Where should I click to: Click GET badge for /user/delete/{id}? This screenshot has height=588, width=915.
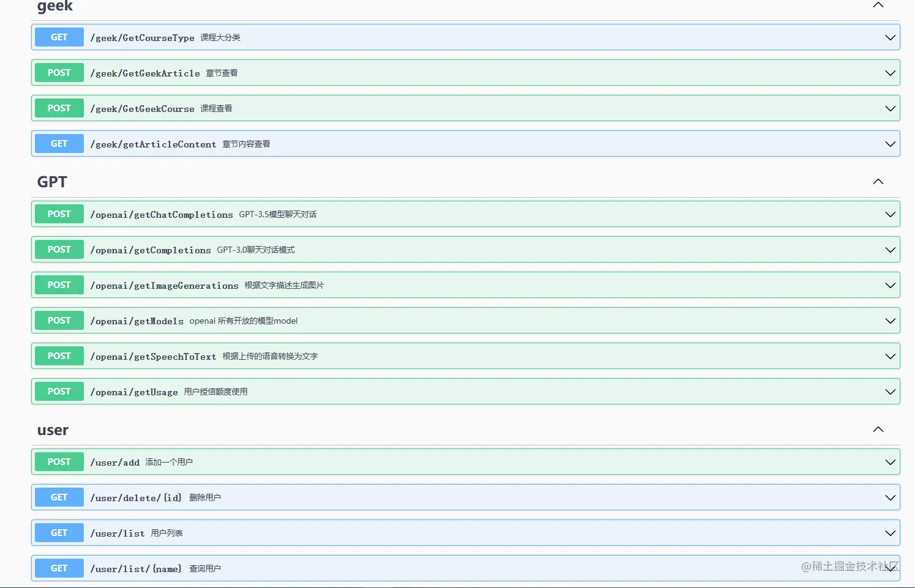tap(59, 497)
